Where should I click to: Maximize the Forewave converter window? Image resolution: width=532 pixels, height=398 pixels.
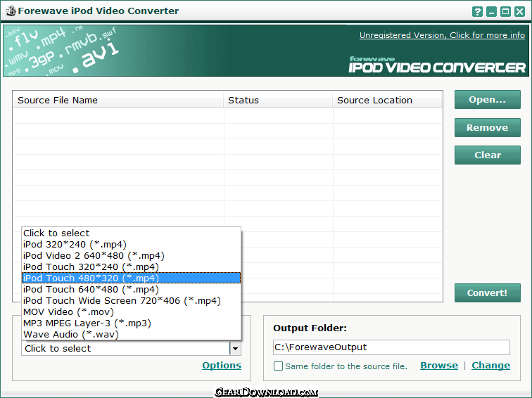(x=505, y=12)
